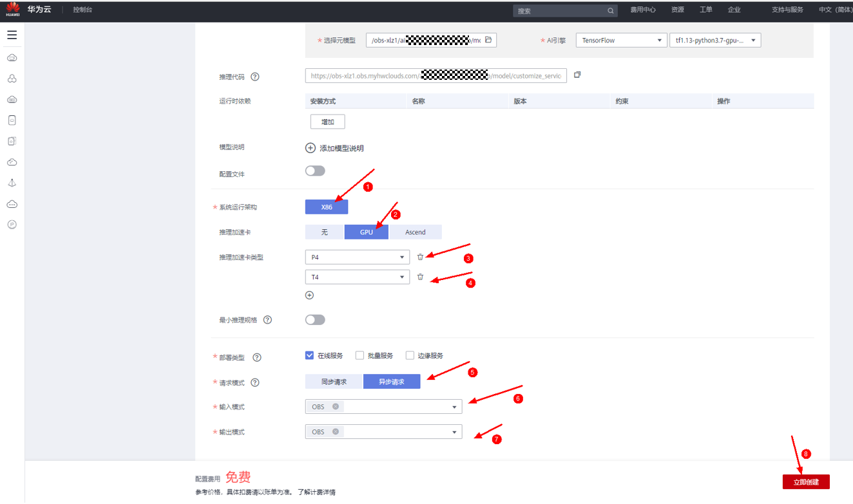
Task: Click the 免费 price text
Action: [x=238, y=477]
